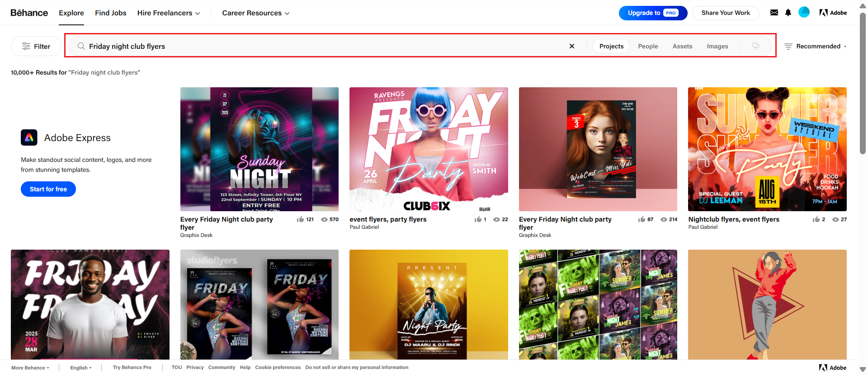Open author Graphix Desk under Sunday Night flyer
This screenshot has width=868, height=374.
196,235
